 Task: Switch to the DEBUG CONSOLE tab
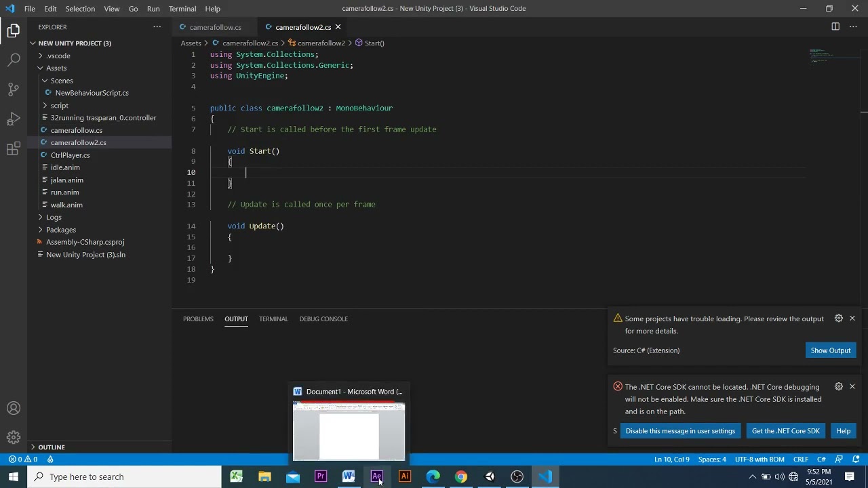(x=323, y=319)
